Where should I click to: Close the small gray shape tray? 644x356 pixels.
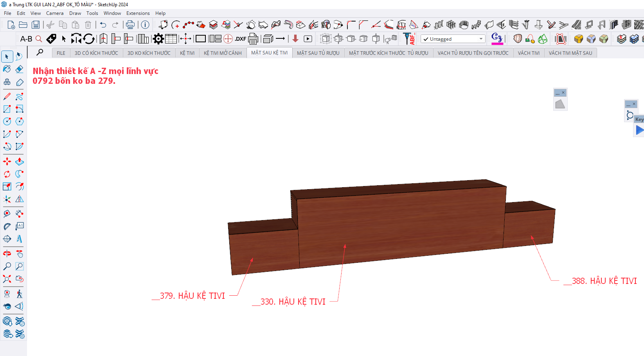[x=563, y=93]
